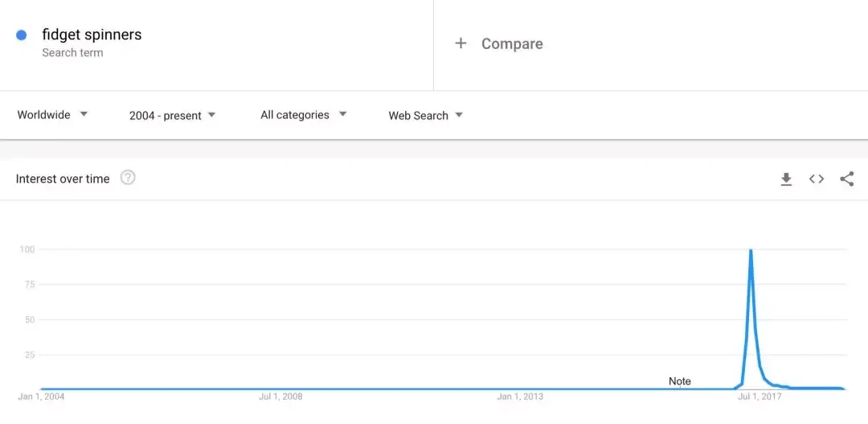Open the help icon beside Interest over time
The width and height of the screenshot is (868, 424).
(128, 178)
